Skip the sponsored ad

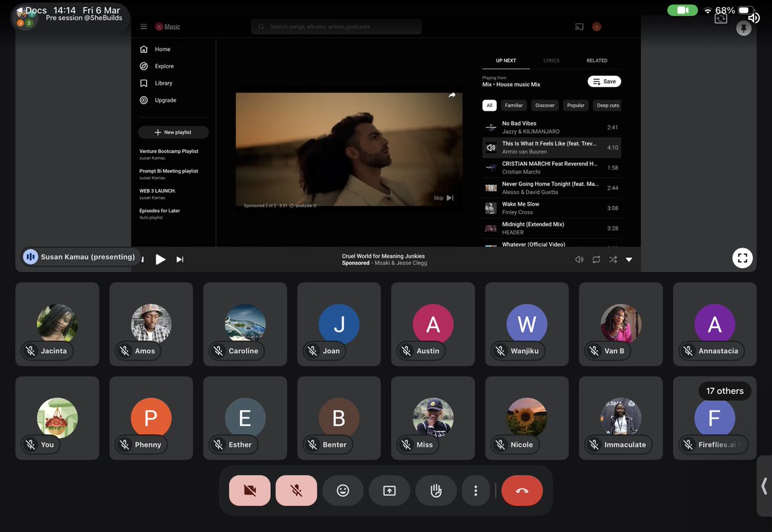pos(444,198)
